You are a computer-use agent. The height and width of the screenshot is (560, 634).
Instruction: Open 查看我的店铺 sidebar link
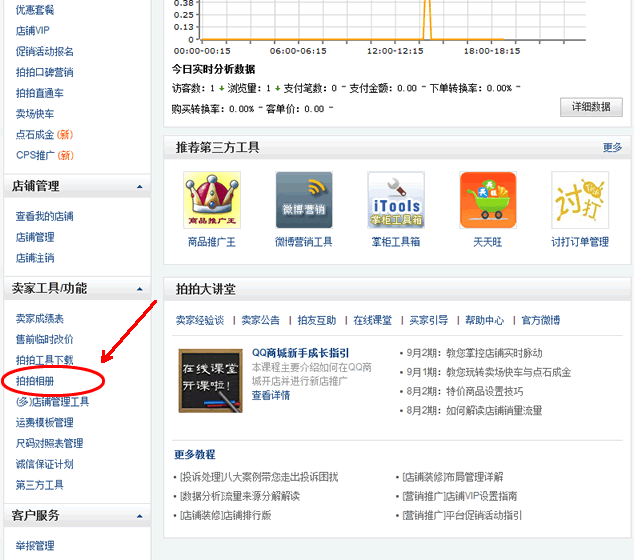coord(44,216)
